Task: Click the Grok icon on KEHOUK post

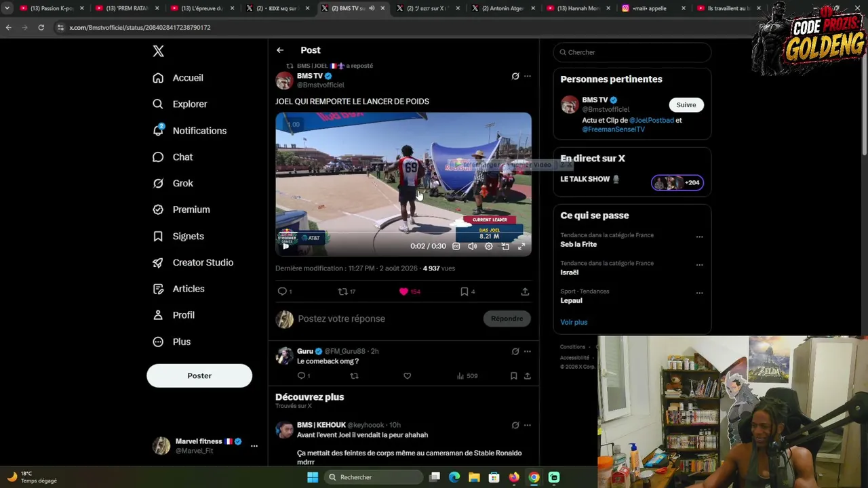Action: (515, 426)
